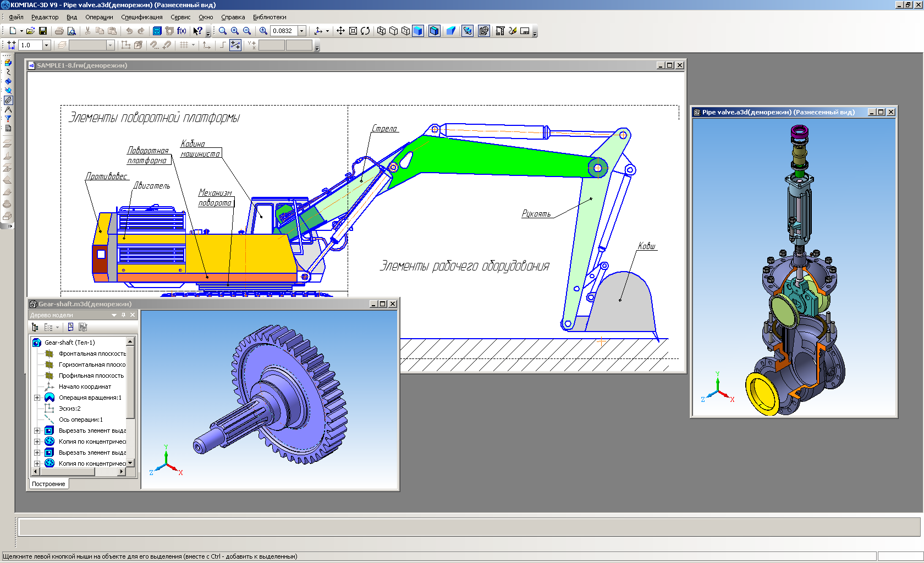Open tree view options dropdown arrow in model tree
The height and width of the screenshot is (563, 924).
(x=57, y=327)
